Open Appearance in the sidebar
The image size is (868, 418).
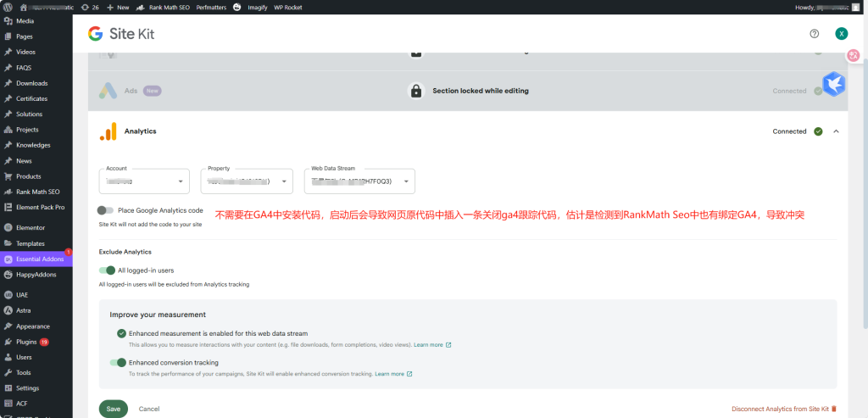coord(36,326)
